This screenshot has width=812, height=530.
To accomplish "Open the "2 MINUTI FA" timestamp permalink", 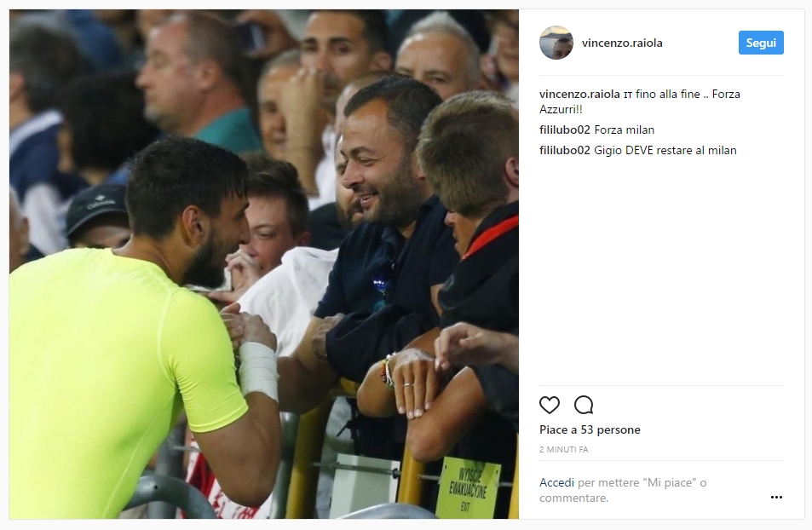I will [x=563, y=450].
